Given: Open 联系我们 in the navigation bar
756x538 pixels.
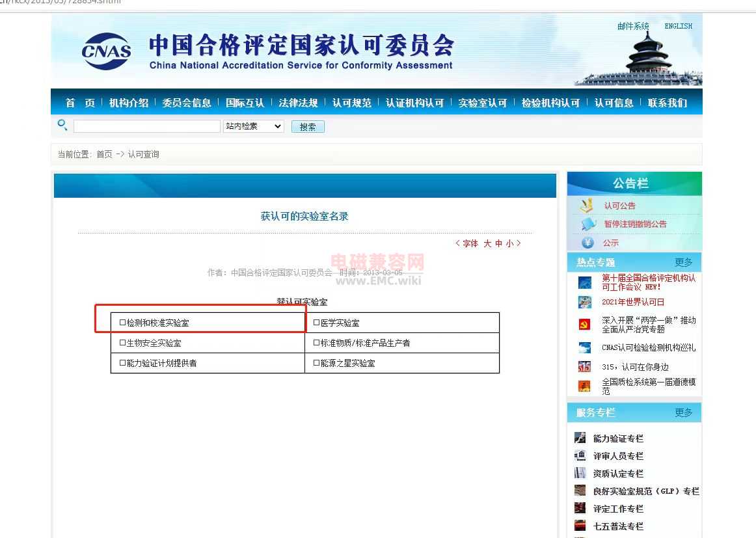Looking at the screenshot, I should click(668, 103).
